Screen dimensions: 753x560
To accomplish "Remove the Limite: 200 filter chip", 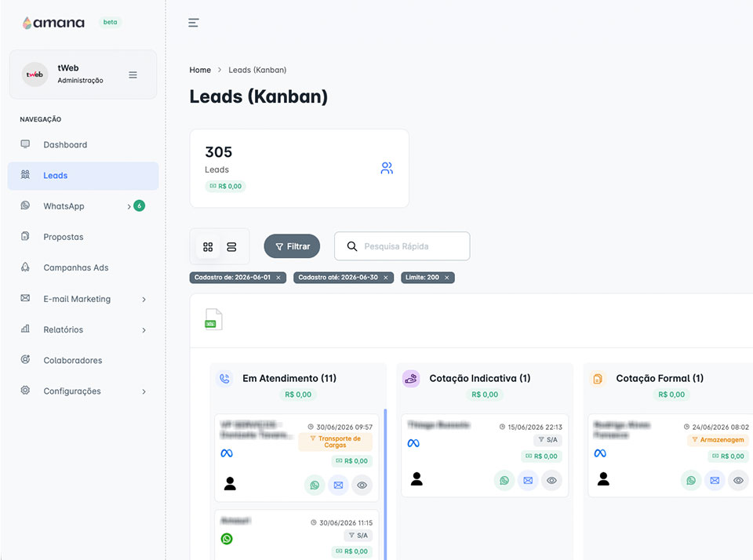I will click(x=446, y=278).
